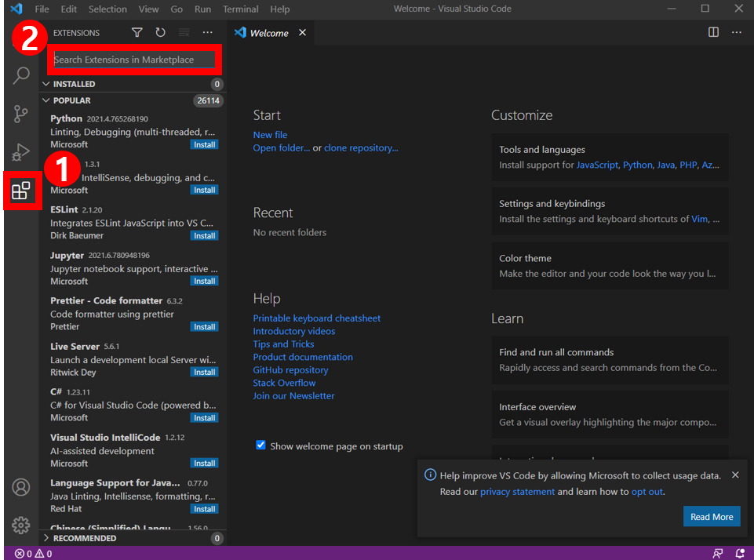Click the PHP language support link
Viewport: 754px width, 560px height.
click(688, 165)
